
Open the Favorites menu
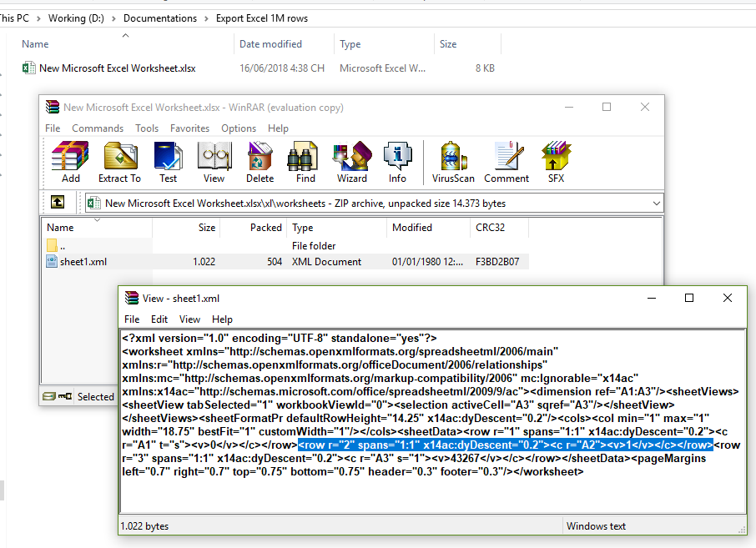189,128
